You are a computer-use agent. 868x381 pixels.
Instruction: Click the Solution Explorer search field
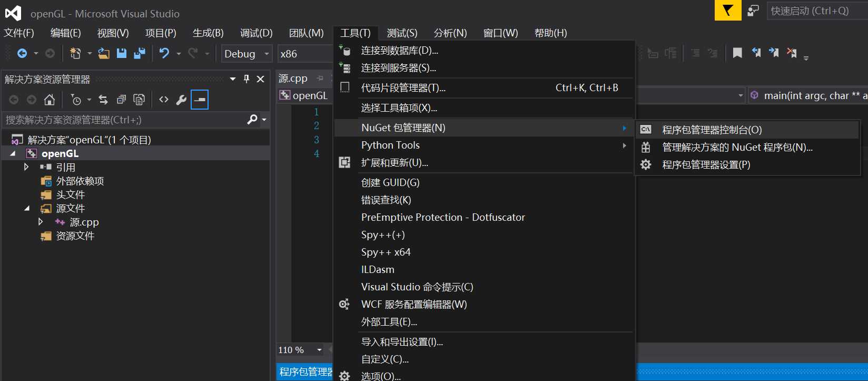(x=125, y=120)
